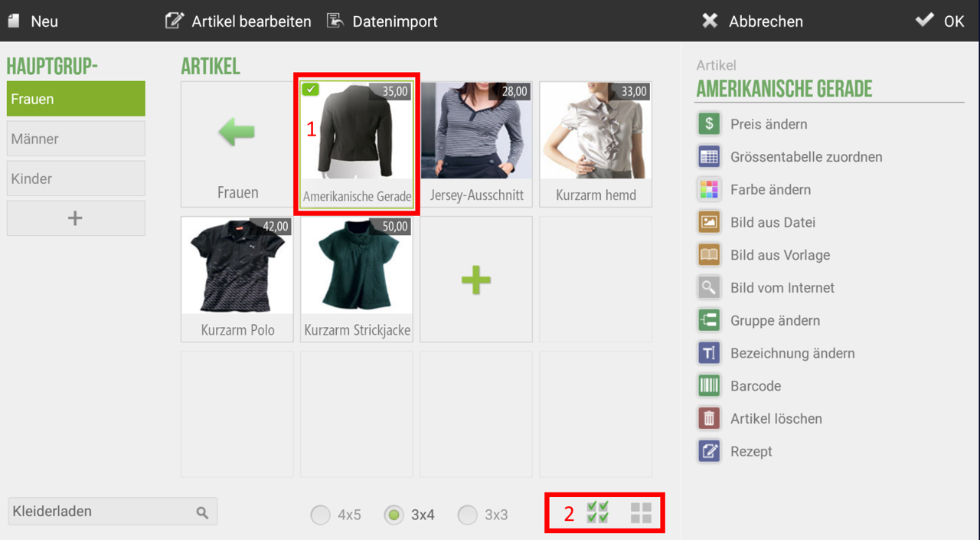Add a new main group with plus button

tap(76, 218)
